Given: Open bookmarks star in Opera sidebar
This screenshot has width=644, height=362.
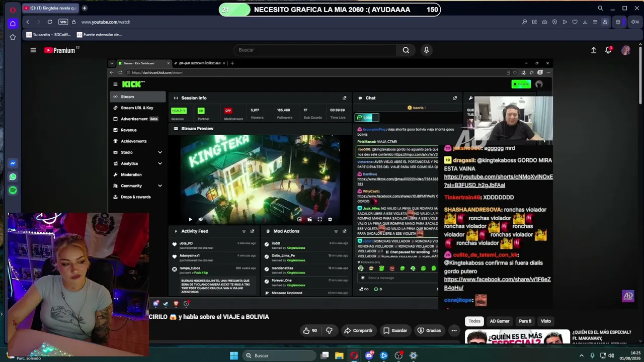Looking at the screenshot, I should point(13,37).
